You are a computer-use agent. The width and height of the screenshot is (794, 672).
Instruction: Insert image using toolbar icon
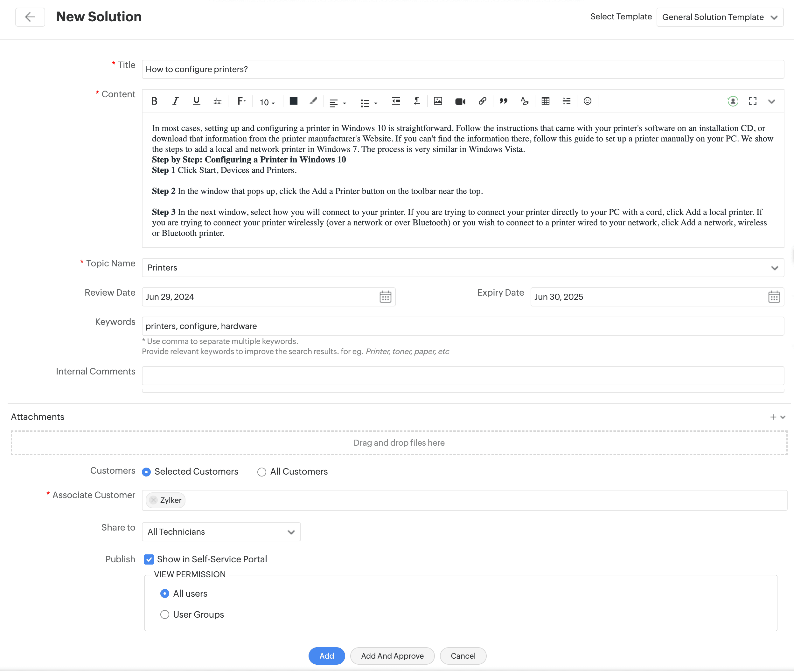438,101
